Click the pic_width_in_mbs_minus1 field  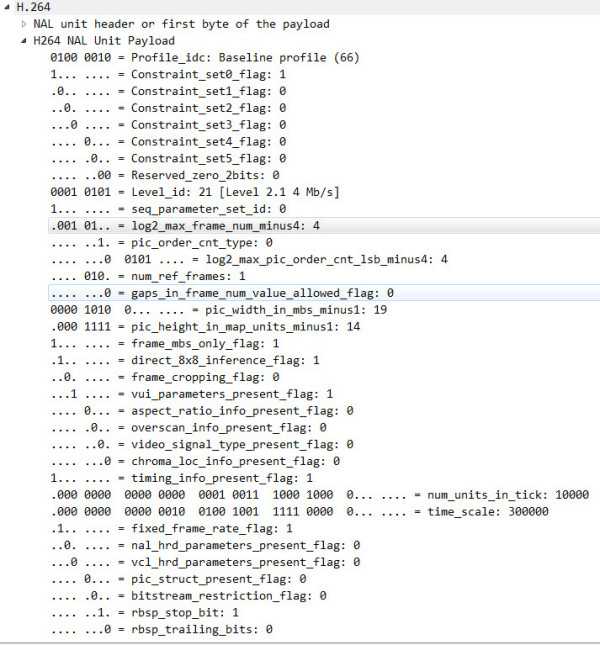click(218, 310)
